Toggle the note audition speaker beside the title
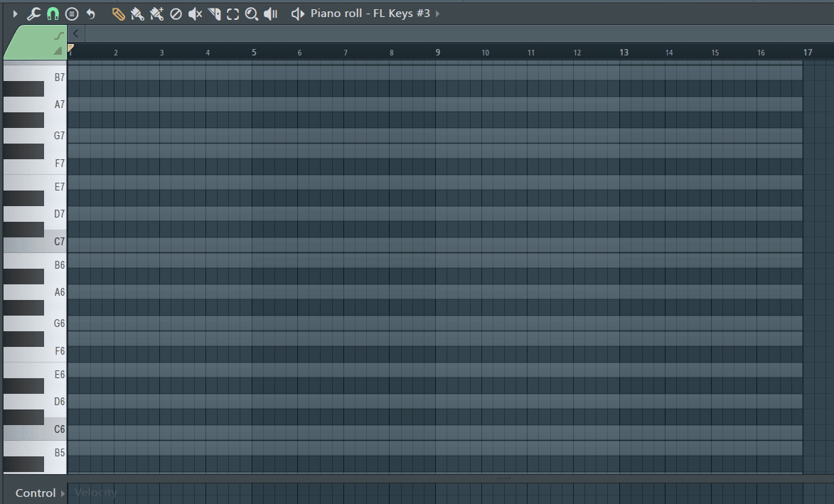834x504 pixels. 297,13
